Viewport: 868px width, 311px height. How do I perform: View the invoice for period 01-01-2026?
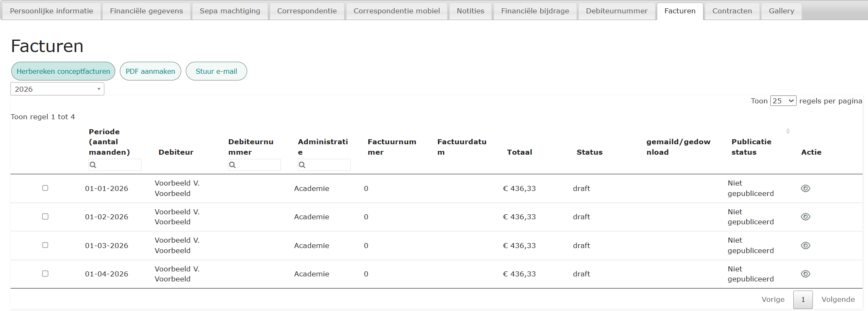pyautogui.click(x=805, y=188)
